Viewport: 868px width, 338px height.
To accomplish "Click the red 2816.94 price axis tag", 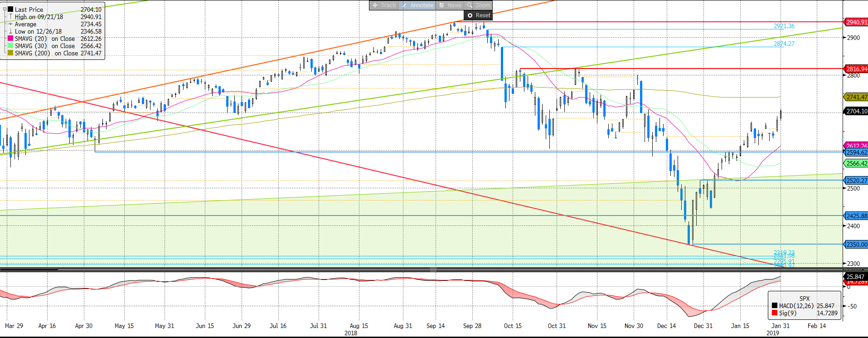I will [856, 69].
